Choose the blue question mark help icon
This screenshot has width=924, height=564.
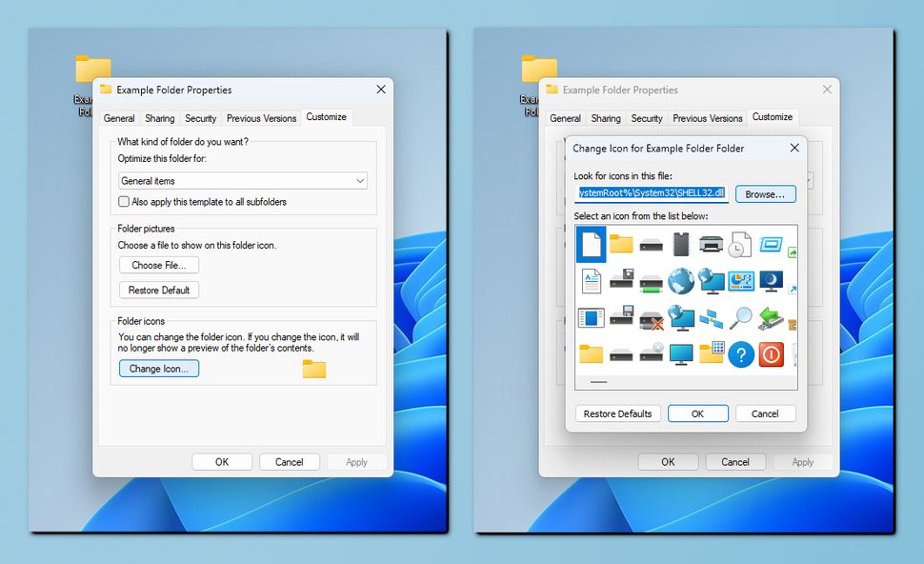(741, 354)
